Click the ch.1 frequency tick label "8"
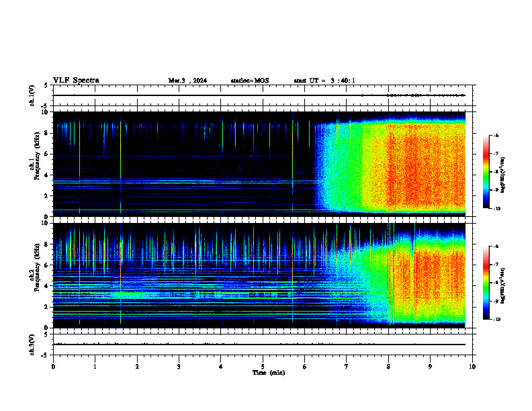The width and height of the screenshot is (532, 411). point(47,133)
